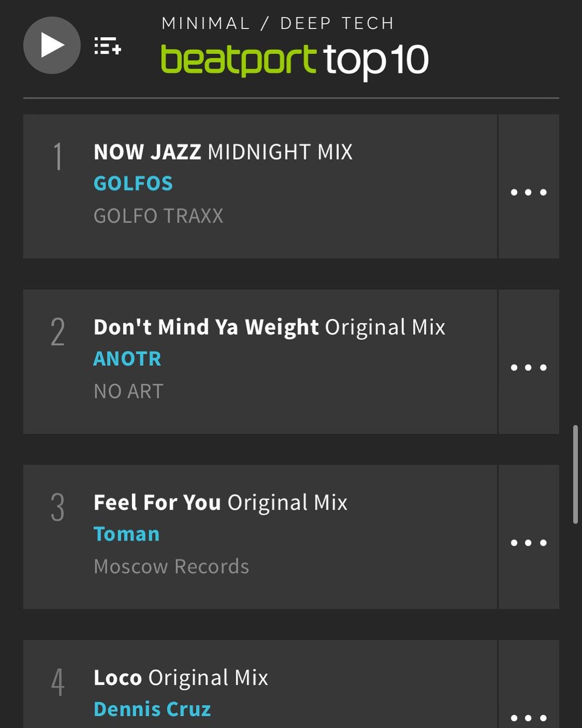Screen dimensions: 582x728
Task: Select the Loco Original Mix track title
Action: click(x=181, y=678)
